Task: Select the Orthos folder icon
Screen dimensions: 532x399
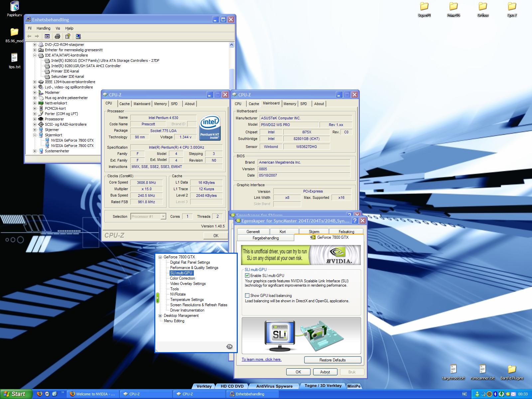Action: click(483, 9)
